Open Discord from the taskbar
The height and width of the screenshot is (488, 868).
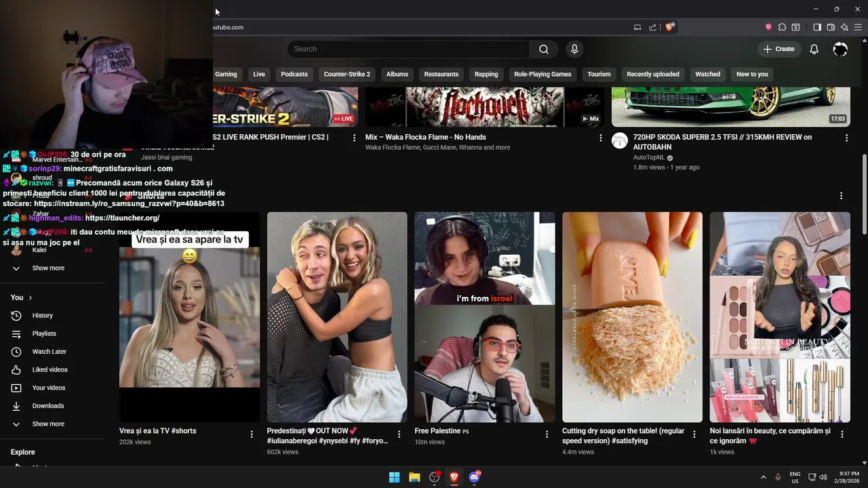[x=475, y=477]
